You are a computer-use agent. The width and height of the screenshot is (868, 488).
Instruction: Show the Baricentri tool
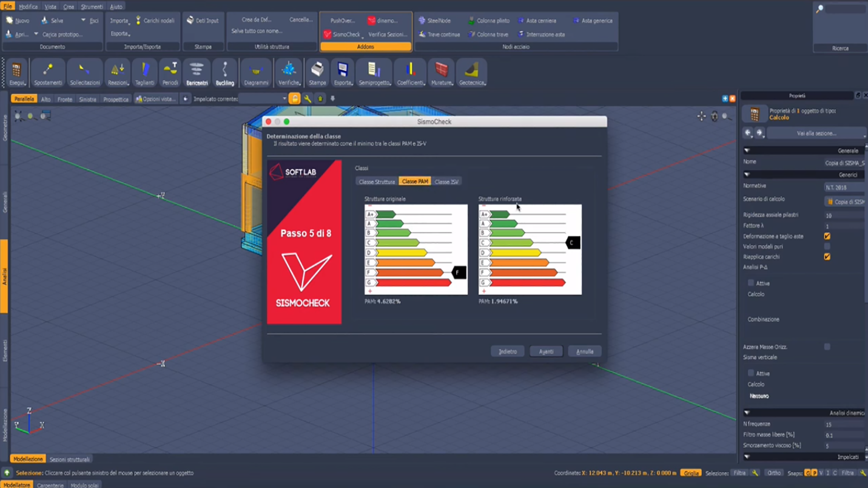coord(197,73)
